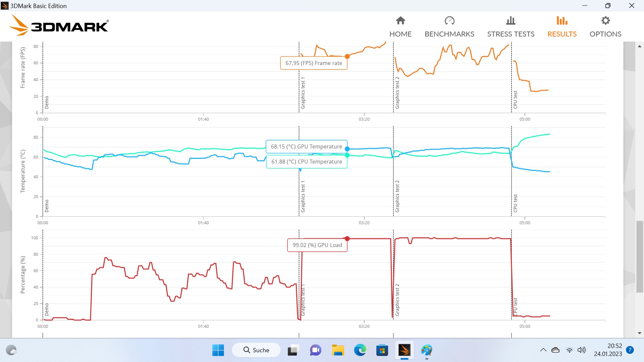Open the clock and date panel
The width and height of the screenshot is (644, 362).
608,350
